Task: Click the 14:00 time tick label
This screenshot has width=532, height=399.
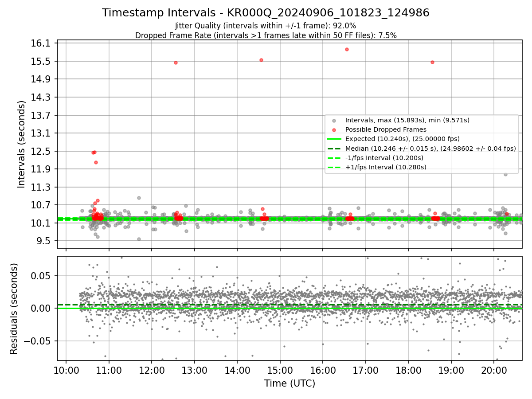Action: [237, 371]
